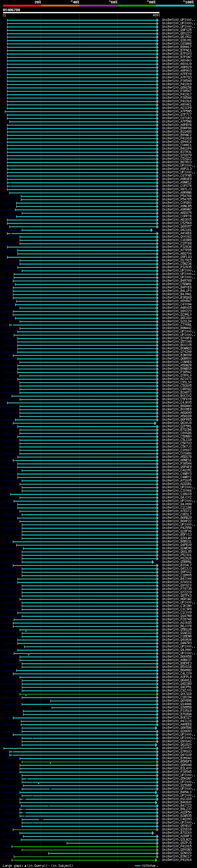Select UniRef100_P52301 hit label

[177, 555]
